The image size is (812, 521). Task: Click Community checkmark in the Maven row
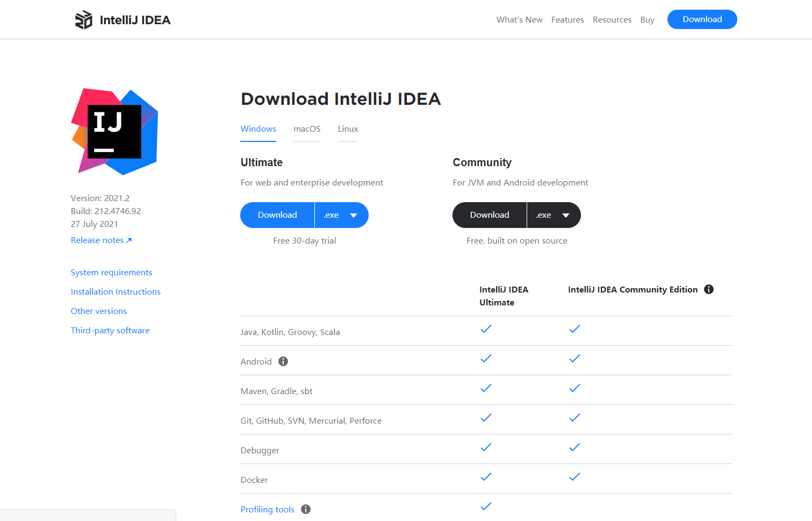574,388
